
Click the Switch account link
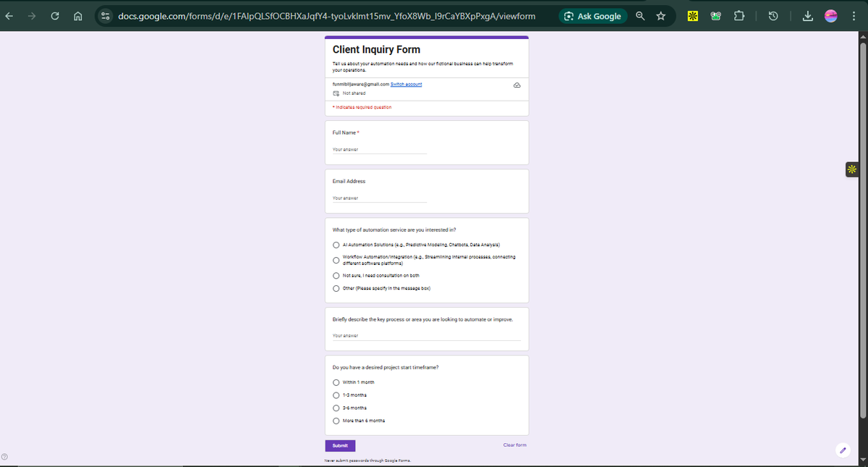[406, 84]
